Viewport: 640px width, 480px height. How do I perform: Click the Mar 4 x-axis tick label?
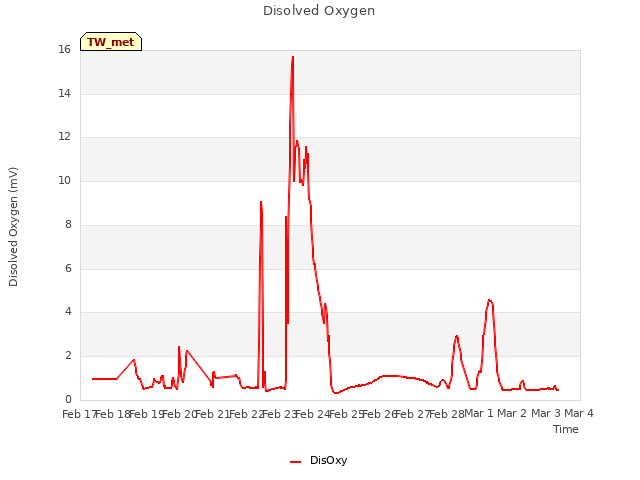pyautogui.click(x=579, y=413)
